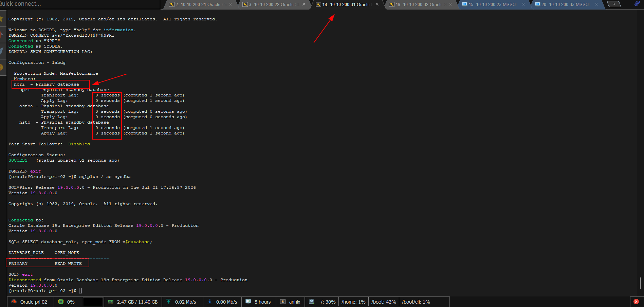Click the 'DATABASE_ROLE' column header

click(26, 253)
